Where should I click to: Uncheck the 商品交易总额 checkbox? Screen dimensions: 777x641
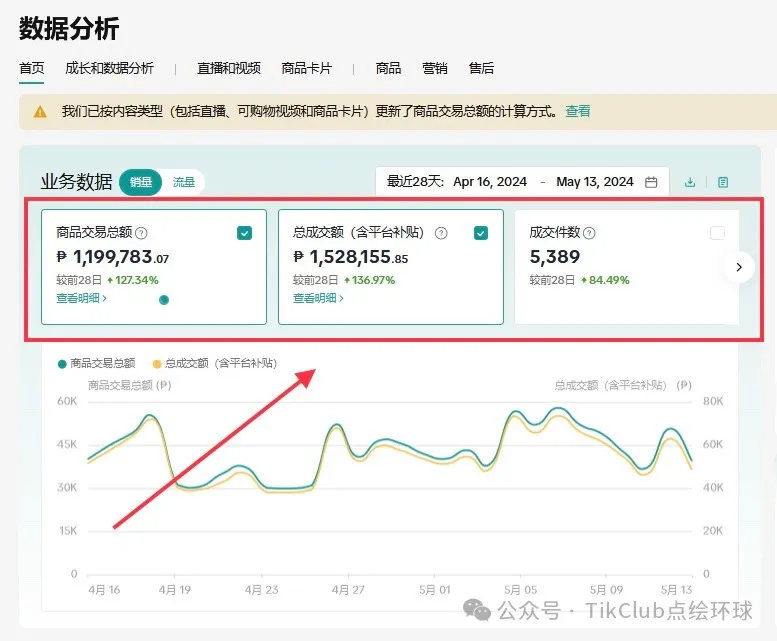245,233
